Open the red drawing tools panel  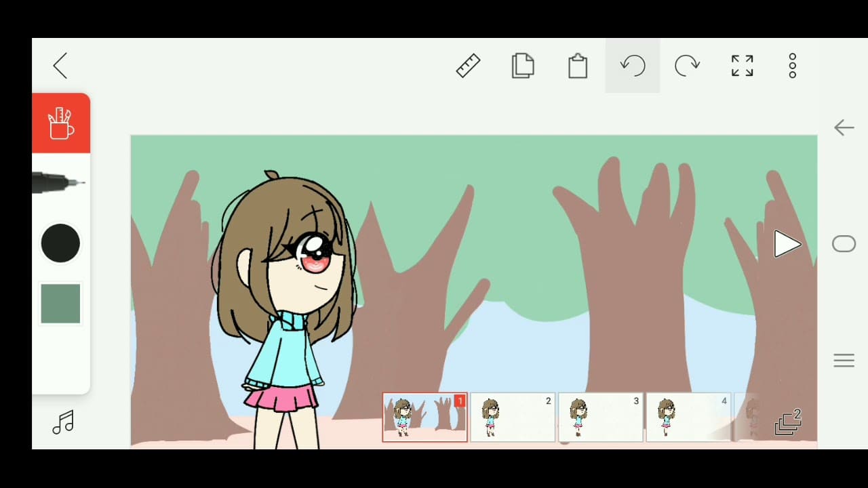coord(61,123)
